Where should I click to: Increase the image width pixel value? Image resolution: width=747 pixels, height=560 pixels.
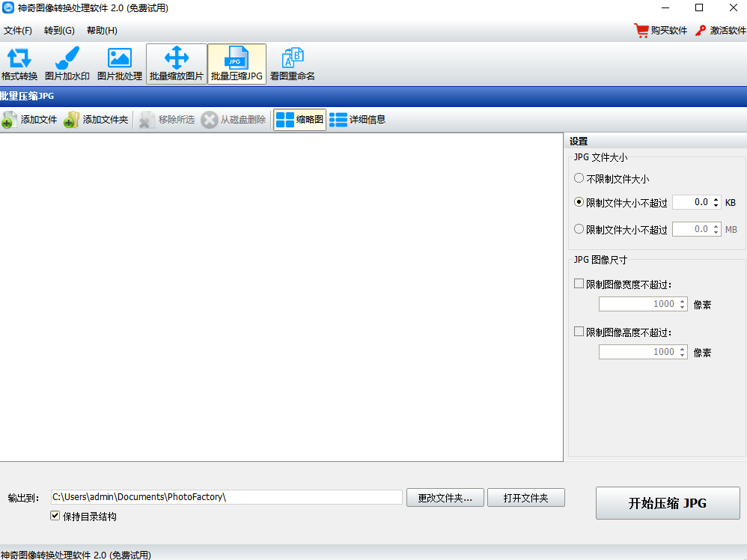(682, 301)
